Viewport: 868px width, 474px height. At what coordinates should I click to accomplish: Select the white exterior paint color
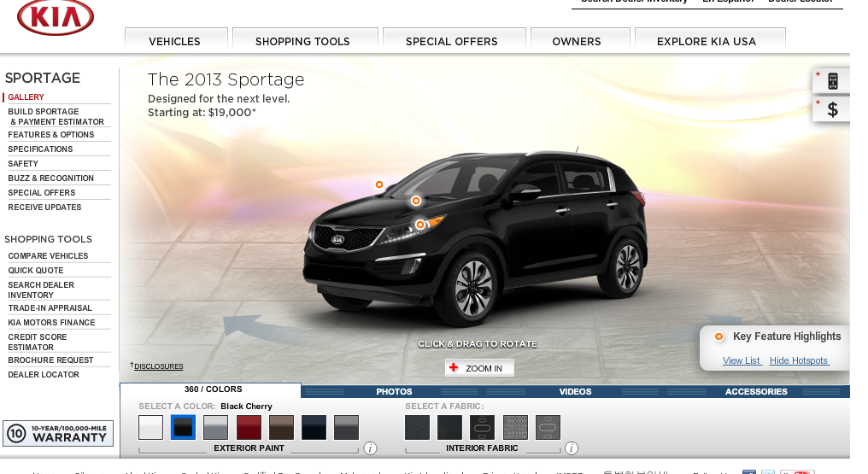point(150,427)
